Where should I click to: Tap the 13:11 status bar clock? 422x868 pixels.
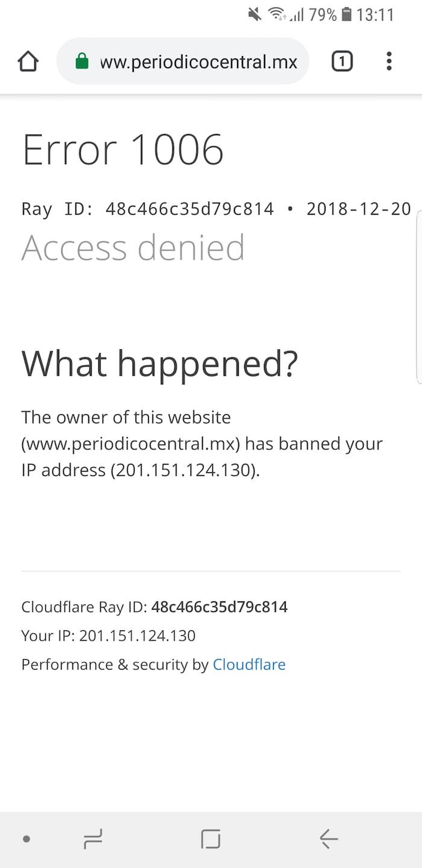375,14
